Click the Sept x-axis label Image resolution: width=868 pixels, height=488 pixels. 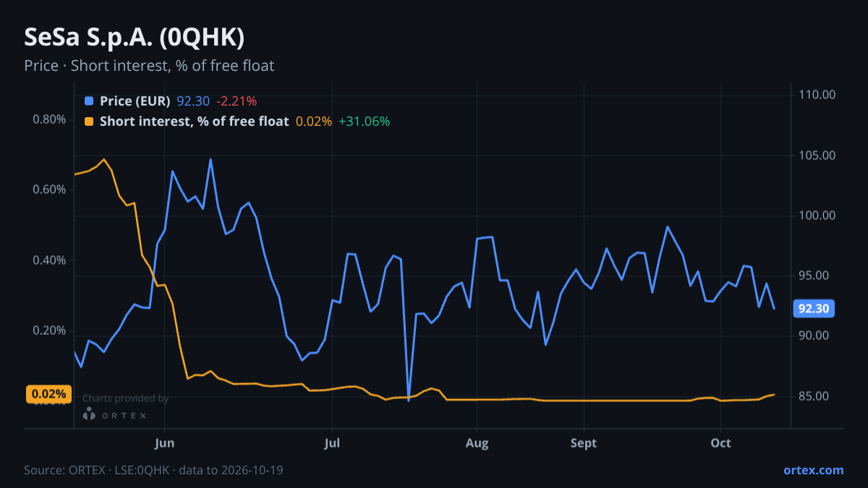(x=584, y=443)
